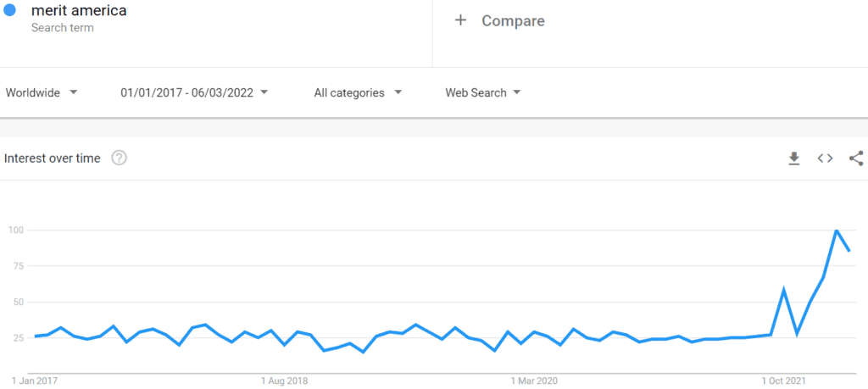This screenshot has width=868, height=389.
Task: Download the interest over time data
Action: [793, 158]
